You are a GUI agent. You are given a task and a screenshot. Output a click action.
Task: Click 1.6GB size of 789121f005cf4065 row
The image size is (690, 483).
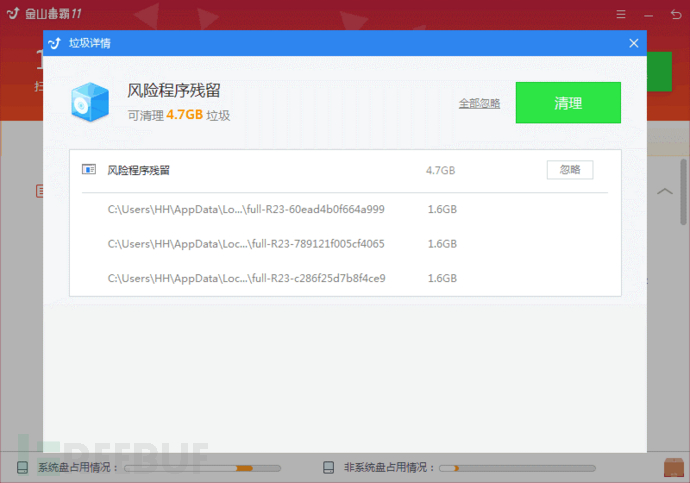442,244
